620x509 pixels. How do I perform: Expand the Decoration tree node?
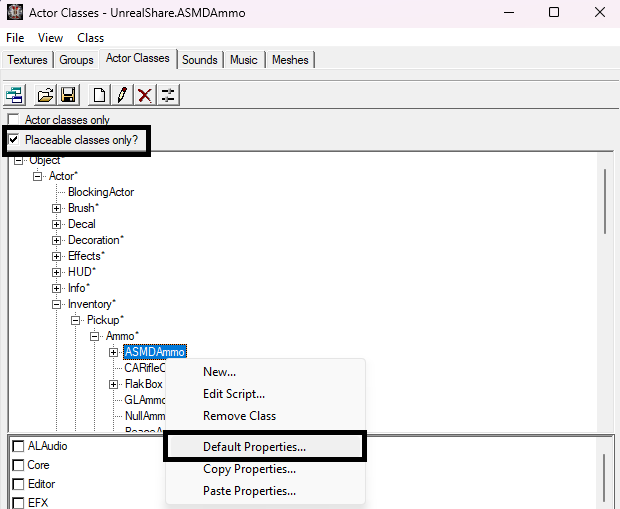pyautogui.click(x=57, y=240)
